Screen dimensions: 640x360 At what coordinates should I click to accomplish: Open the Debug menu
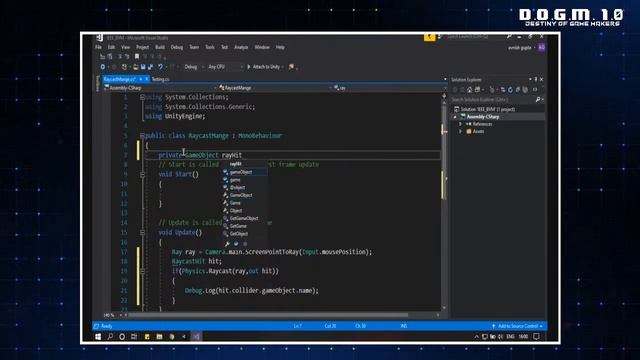(177, 47)
